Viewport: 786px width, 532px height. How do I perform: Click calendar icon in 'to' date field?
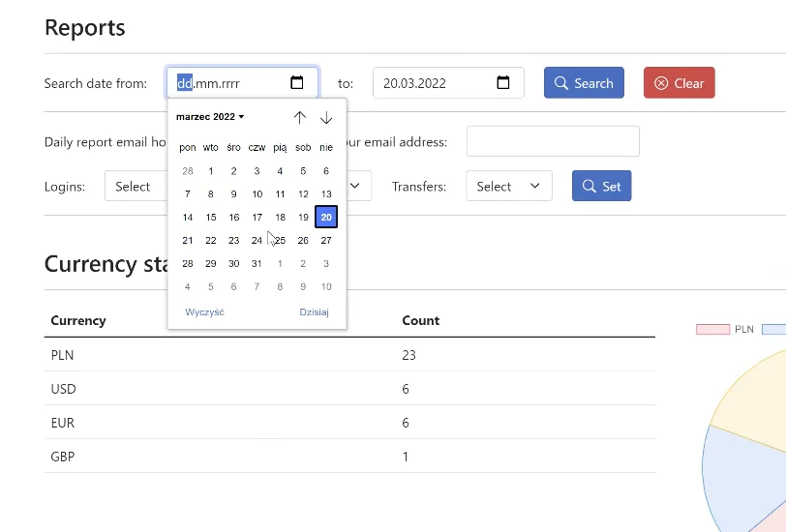click(x=502, y=82)
